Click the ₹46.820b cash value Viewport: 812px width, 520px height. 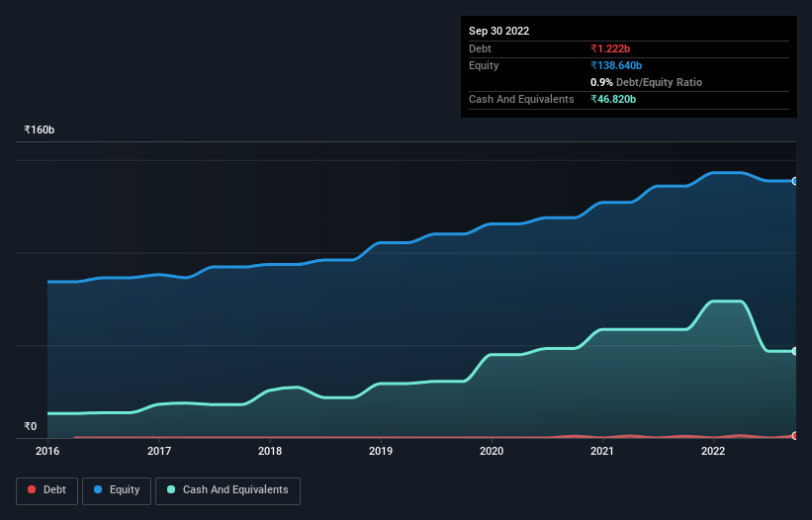point(613,99)
